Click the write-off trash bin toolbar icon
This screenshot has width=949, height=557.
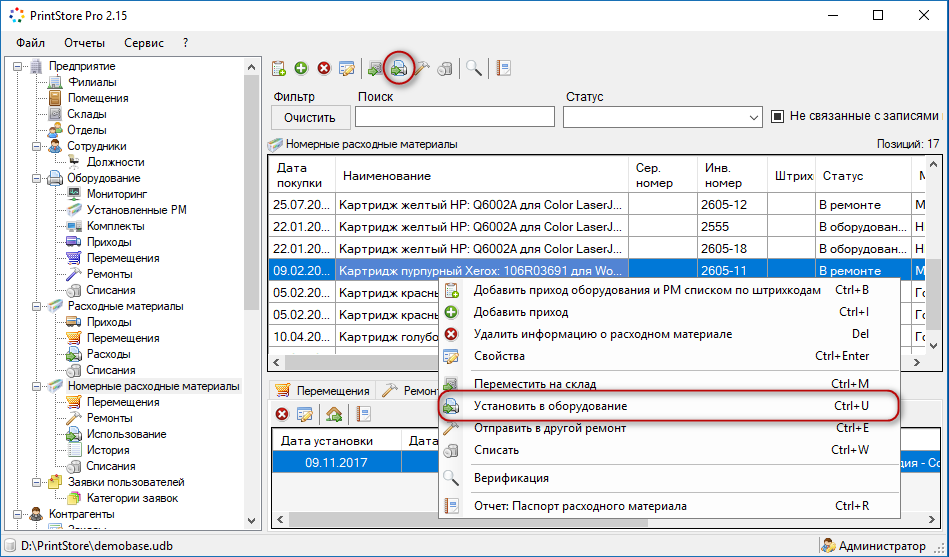point(445,68)
